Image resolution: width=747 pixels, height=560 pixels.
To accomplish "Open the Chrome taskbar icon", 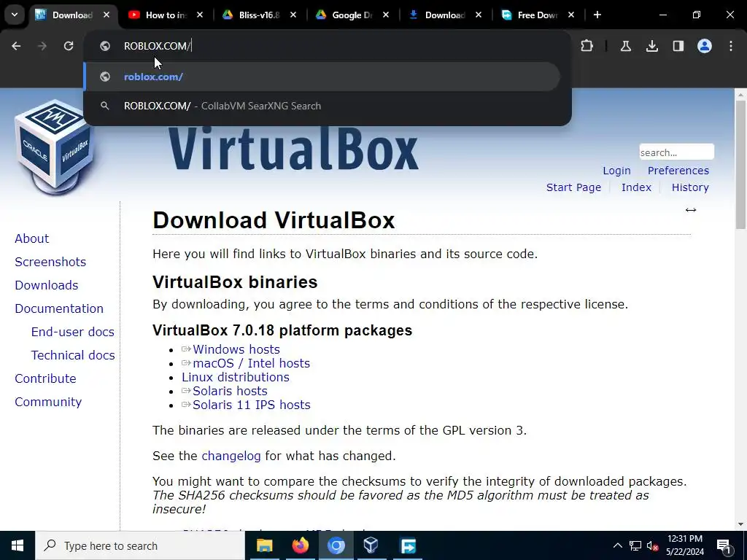I will [336, 545].
